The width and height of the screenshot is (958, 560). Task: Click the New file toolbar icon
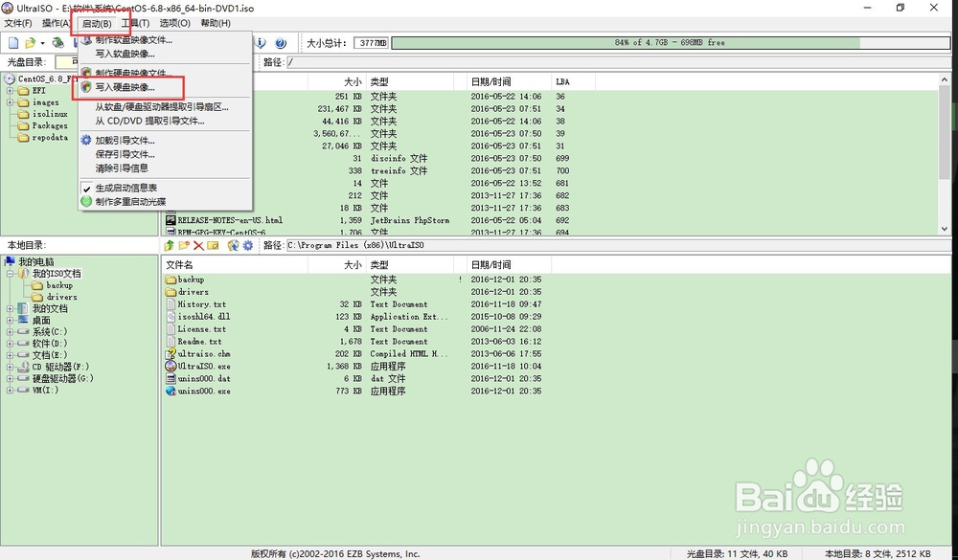click(13, 43)
